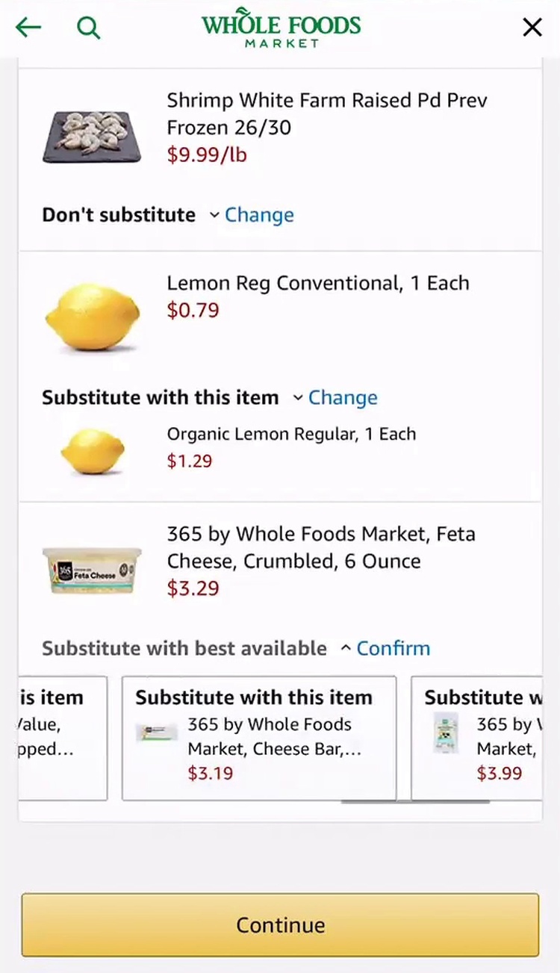The width and height of the screenshot is (560, 973).
Task: Close the substitutions page with X
Action: (532, 28)
